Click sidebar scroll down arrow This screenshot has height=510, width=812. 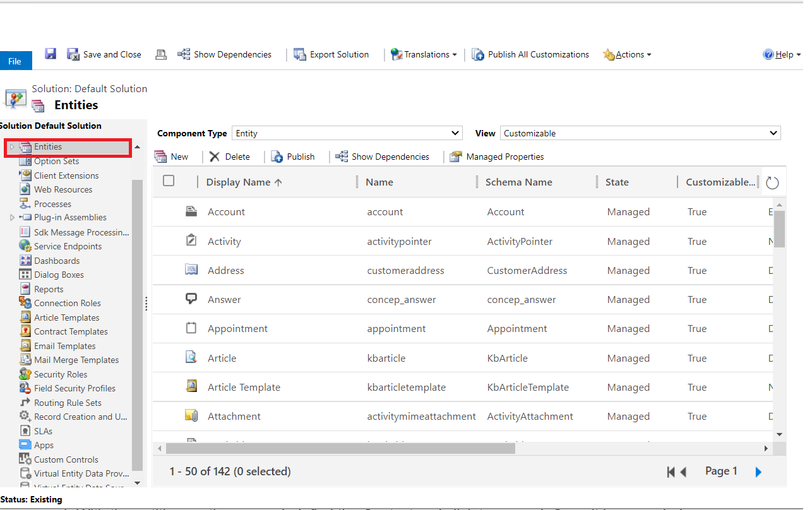click(x=138, y=483)
